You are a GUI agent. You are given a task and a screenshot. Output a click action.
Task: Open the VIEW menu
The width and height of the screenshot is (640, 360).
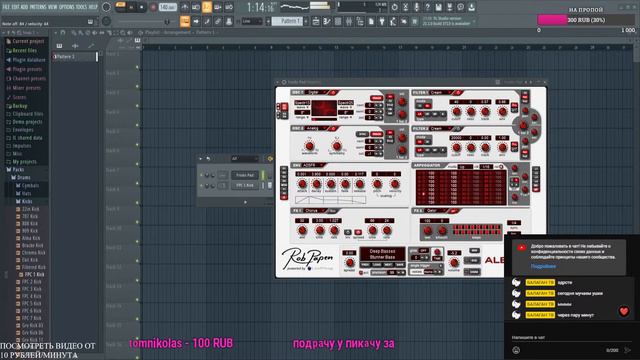(x=53, y=7)
